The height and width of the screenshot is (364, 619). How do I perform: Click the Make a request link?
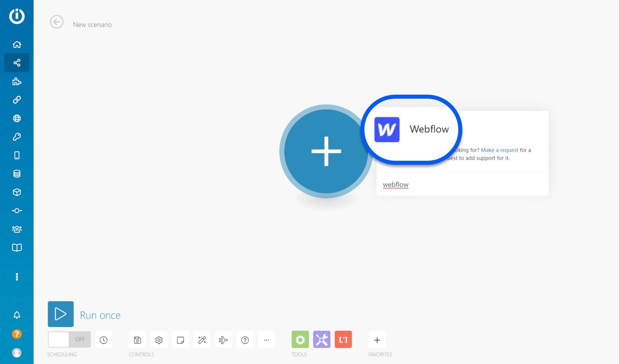click(499, 150)
